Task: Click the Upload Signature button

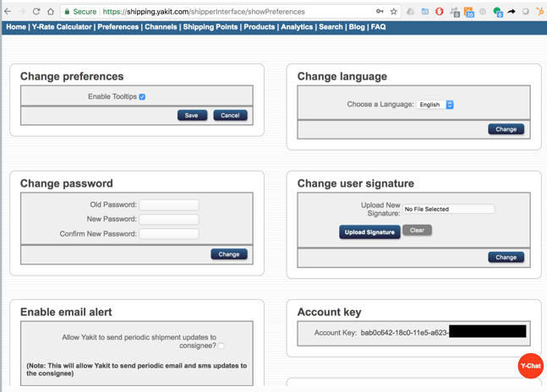Action: click(x=369, y=232)
